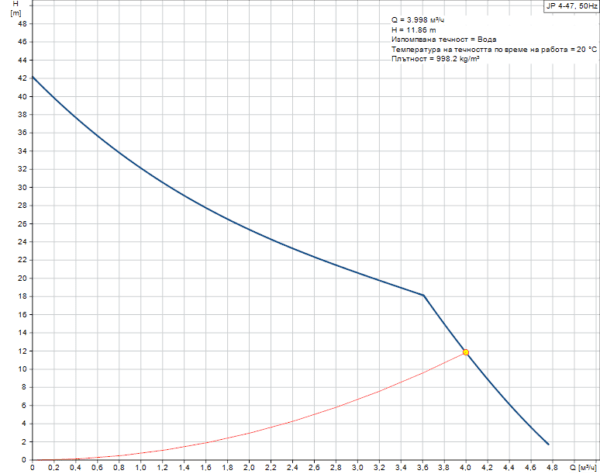
Task: Select the pumped liquid line mentioning Вода
Action: [x=444, y=40]
